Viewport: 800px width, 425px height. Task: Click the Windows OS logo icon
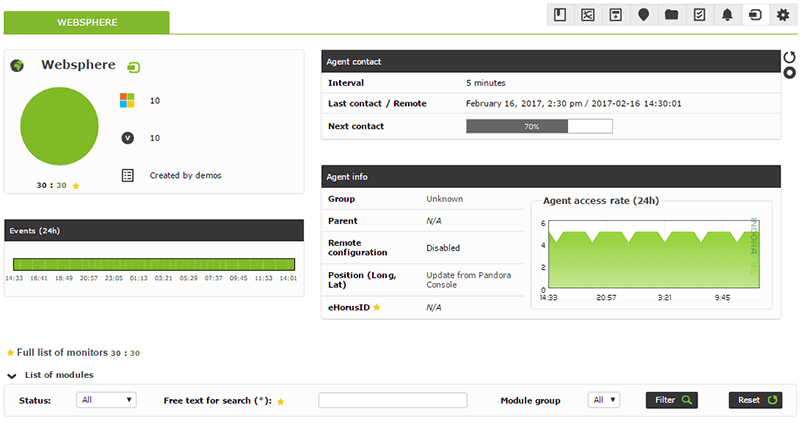point(127,100)
